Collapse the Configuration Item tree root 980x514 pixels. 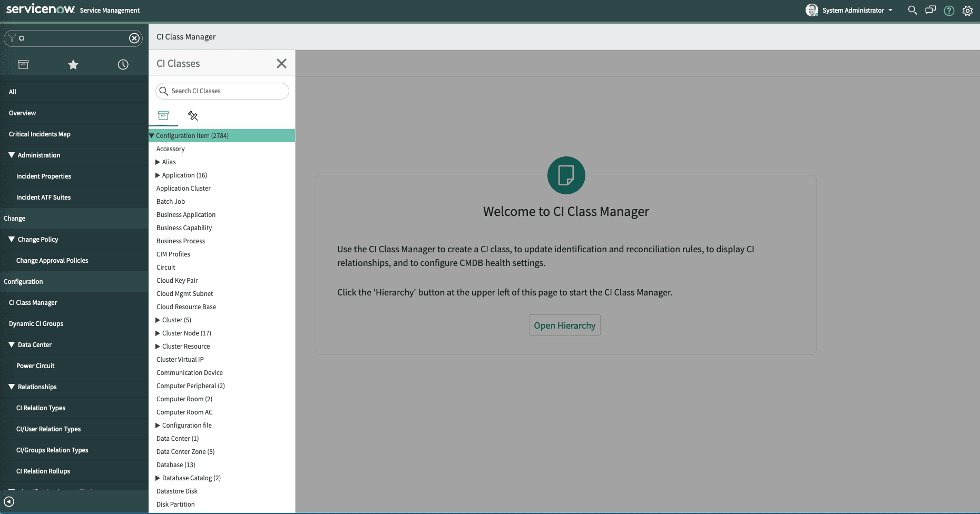point(152,135)
